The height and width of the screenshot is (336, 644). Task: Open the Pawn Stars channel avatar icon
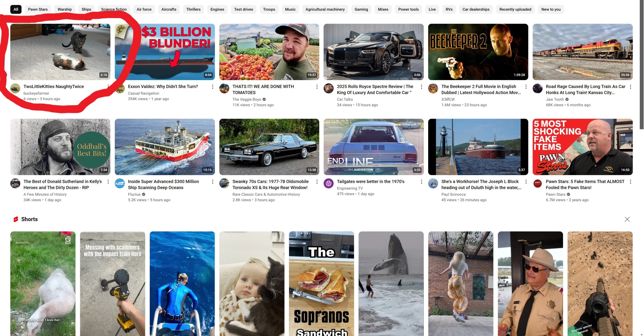tap(537, 183)
